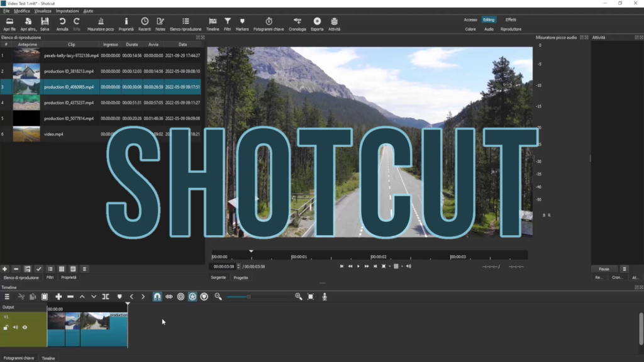The width and height of the screenshot is (644, 362).
Task: Toggle ripple all tracks star button
Action: tap(192, 297)
